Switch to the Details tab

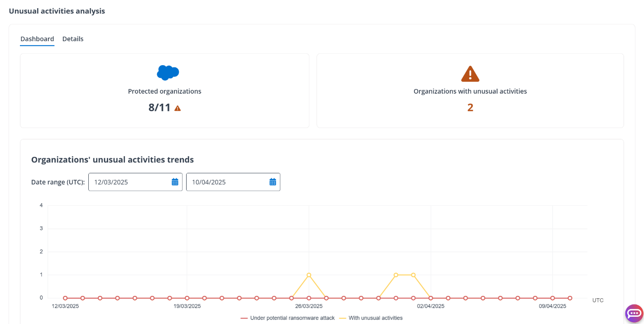(x=73, y=39)
